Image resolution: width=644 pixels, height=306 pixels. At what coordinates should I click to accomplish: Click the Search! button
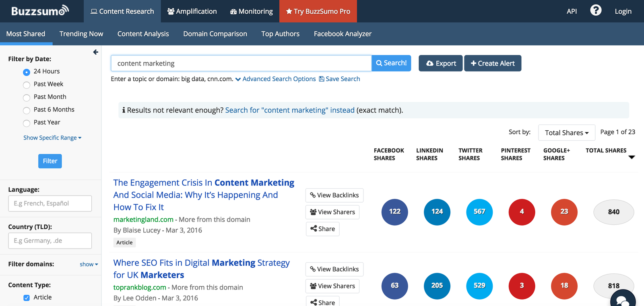point(391,63)
